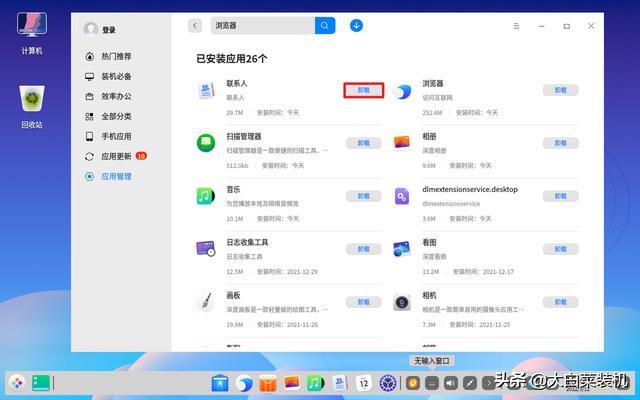
Task: Uninstall the 相册 app
Action: [560, 143]
